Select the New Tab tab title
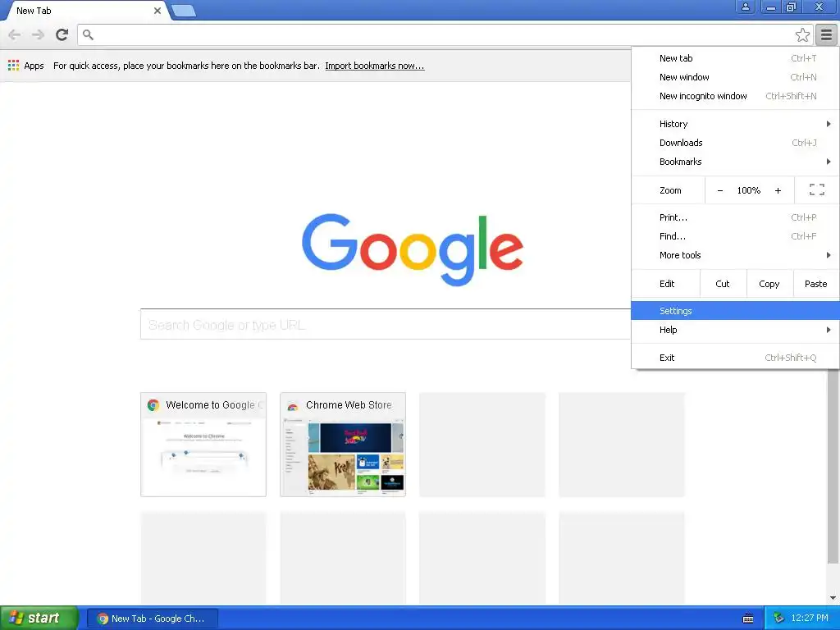Image resolution: width=840 pixels, height=630 pixels. [34, 11]
